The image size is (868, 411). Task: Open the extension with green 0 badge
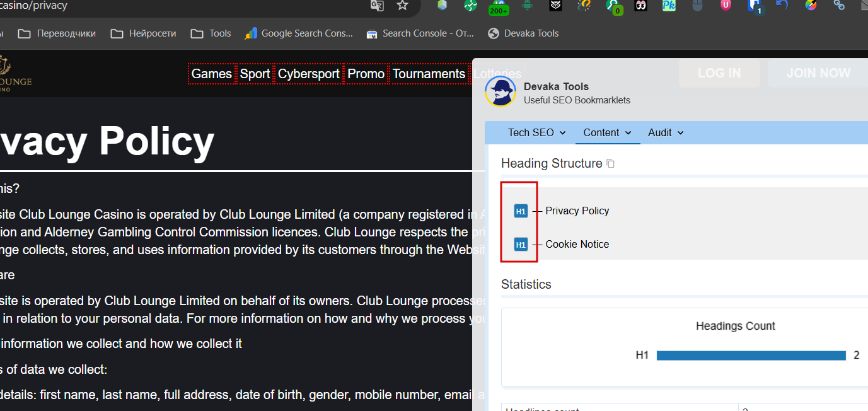point(613,6)
